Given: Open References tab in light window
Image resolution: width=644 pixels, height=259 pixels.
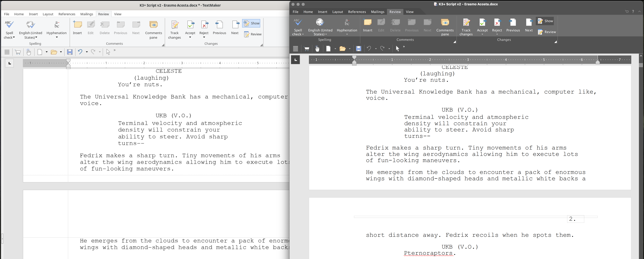Looking at the screenshot, I should (67, 14).
